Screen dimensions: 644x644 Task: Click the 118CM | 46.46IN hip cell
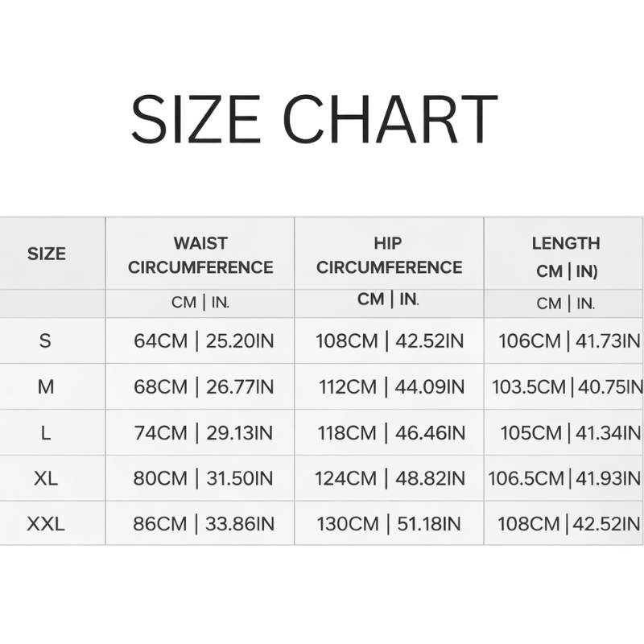[x=390, y=433]
